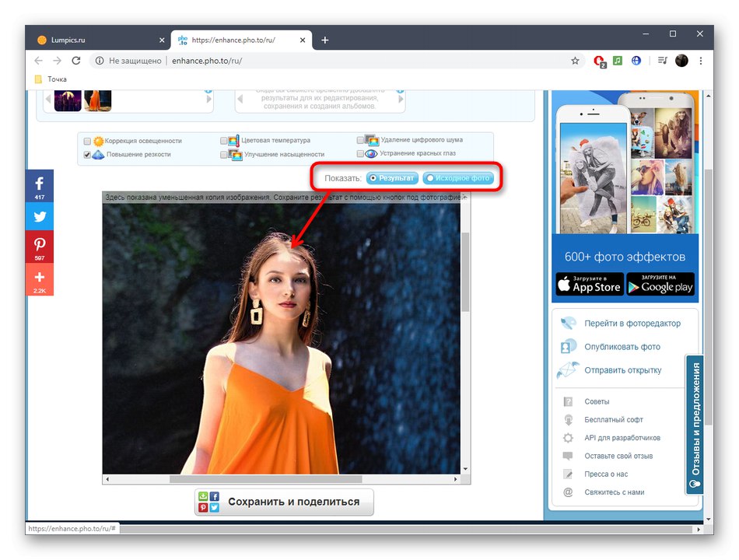
Task: Go forward in browser history
Action: [x=57, y=61]
